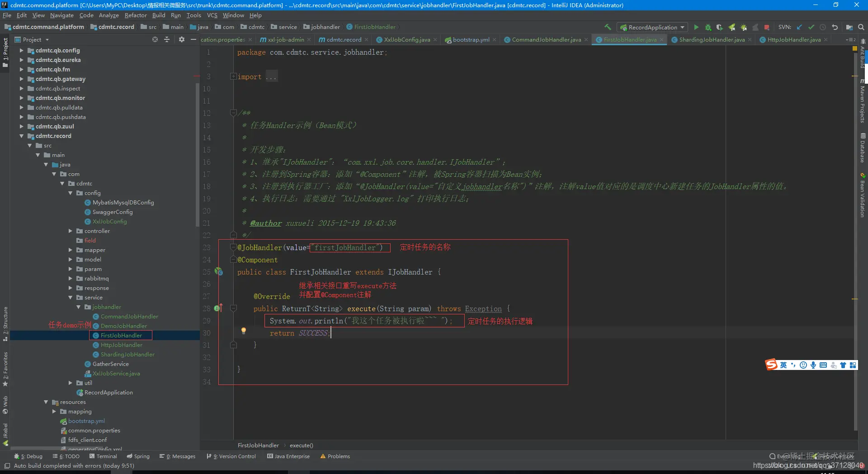868x474 pixels.
Task: Click the Spring bean gutter icon at class declaration
Action: pos(218,271)
